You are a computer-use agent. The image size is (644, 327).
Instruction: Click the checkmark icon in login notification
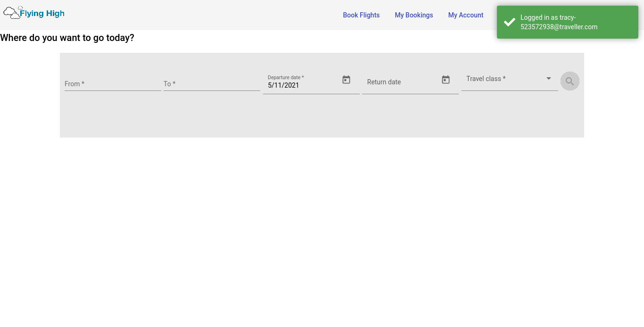click(509, 22)
